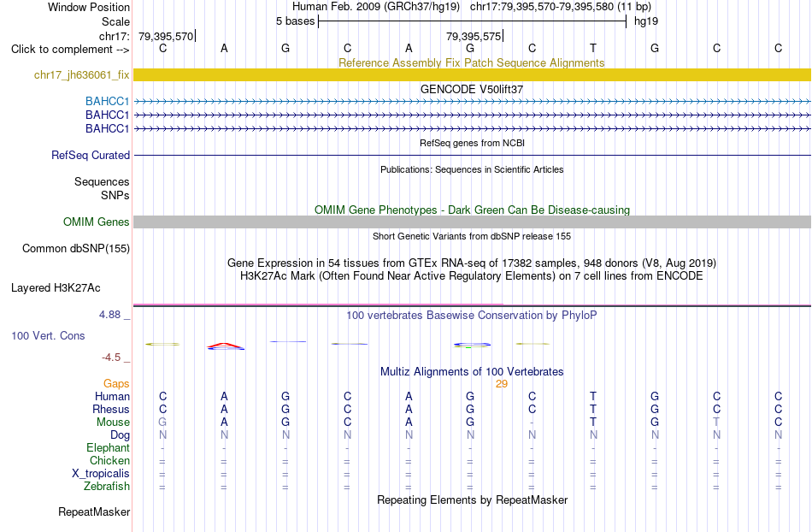Viewport: 812px width, 532px height.
Task: Click the 79,395,570 position marker
Action: tap(166, 36)
